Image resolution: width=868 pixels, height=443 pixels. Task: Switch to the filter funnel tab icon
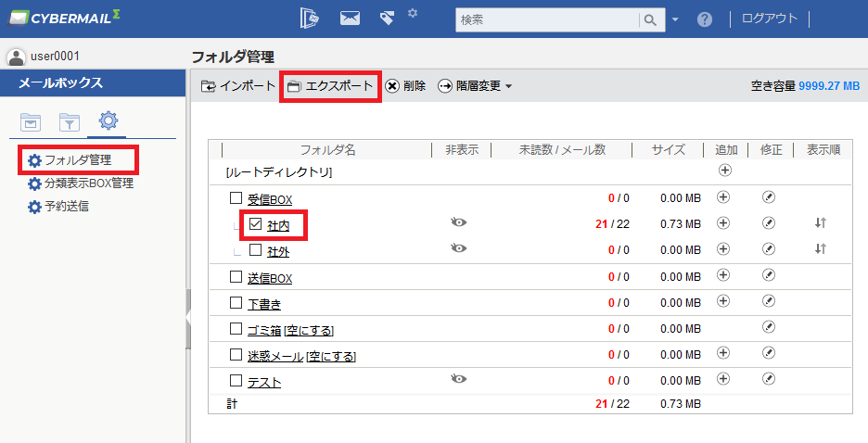70,121
